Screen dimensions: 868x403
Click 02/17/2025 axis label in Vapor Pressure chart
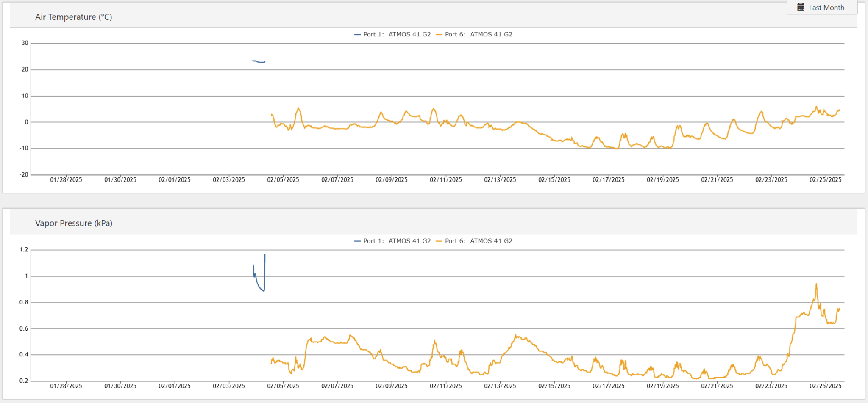[x=608, y=386]
